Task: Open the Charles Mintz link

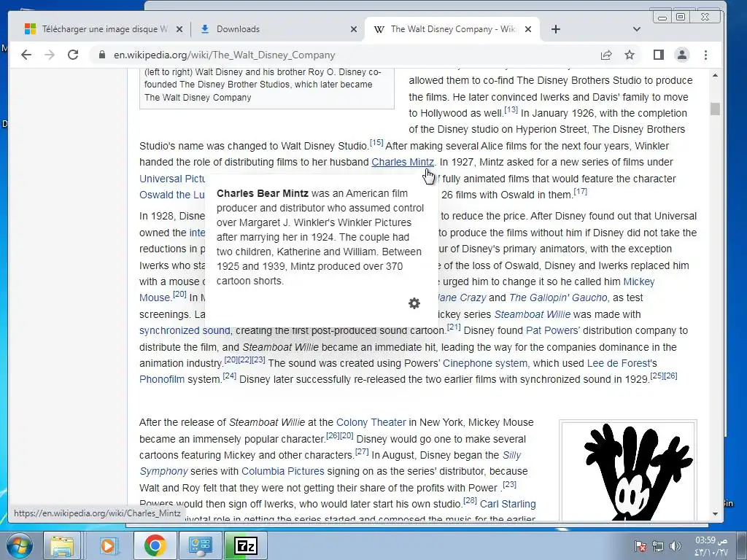Action: pyautogui.click(x=403, y=162)
